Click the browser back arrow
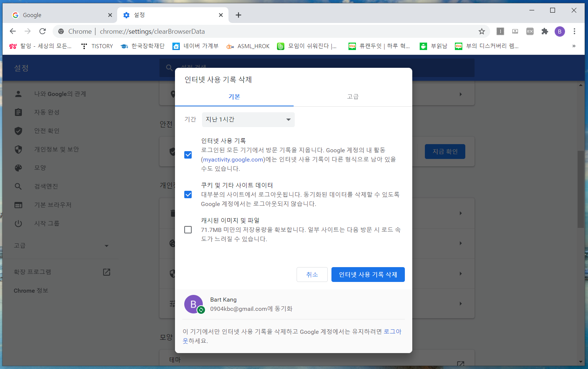The width and height of the screenshot is (588, 369). pos(13,31)
